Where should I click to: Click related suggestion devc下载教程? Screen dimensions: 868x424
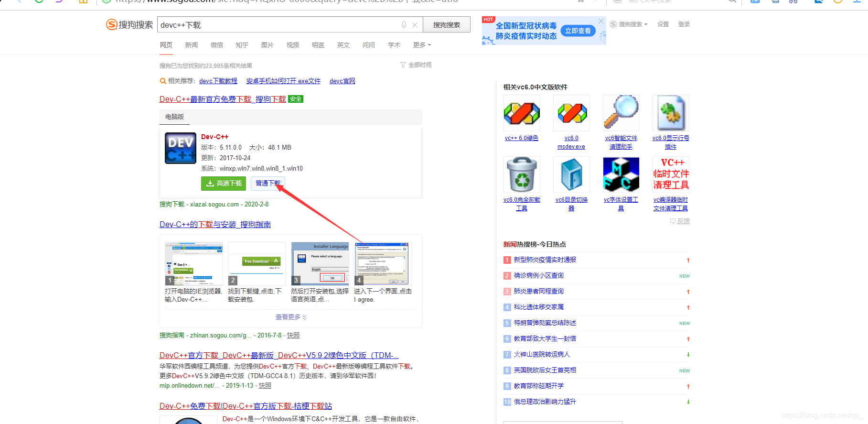[x=218, y=81]
